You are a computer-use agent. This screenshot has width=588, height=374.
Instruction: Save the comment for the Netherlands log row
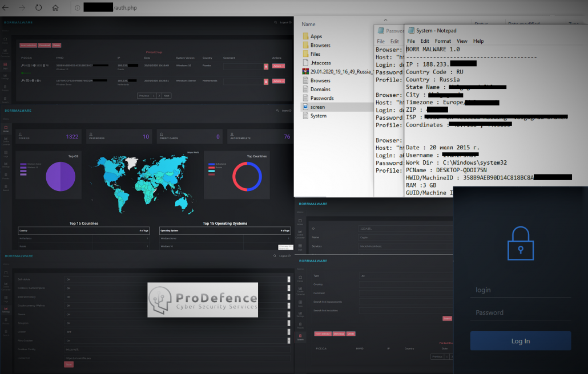point(266,82)
